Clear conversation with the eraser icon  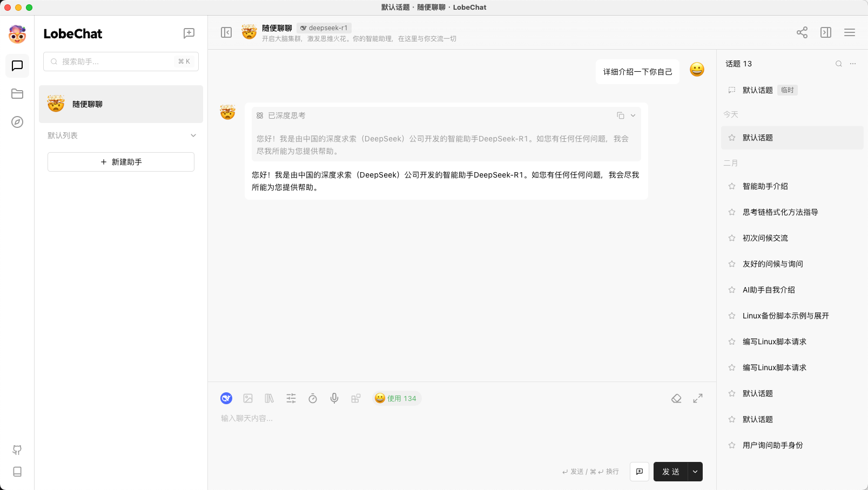tap(676, 398)
